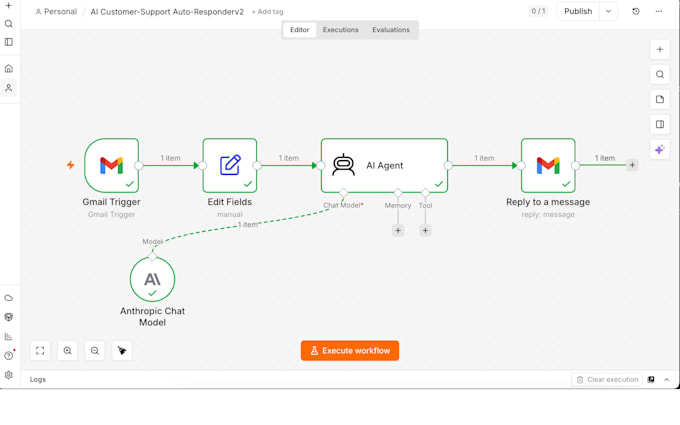
Task: Switch to the Editor tab
Action: [299, 30]
